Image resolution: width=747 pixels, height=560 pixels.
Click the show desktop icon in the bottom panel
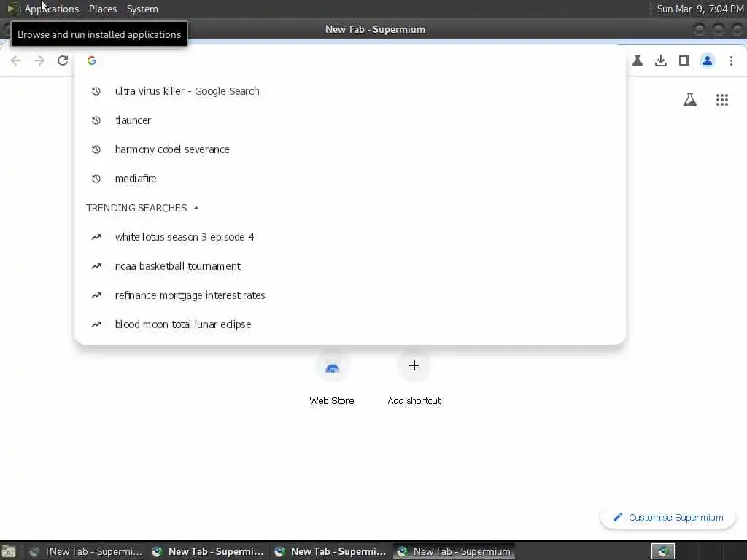pos(9,551)
